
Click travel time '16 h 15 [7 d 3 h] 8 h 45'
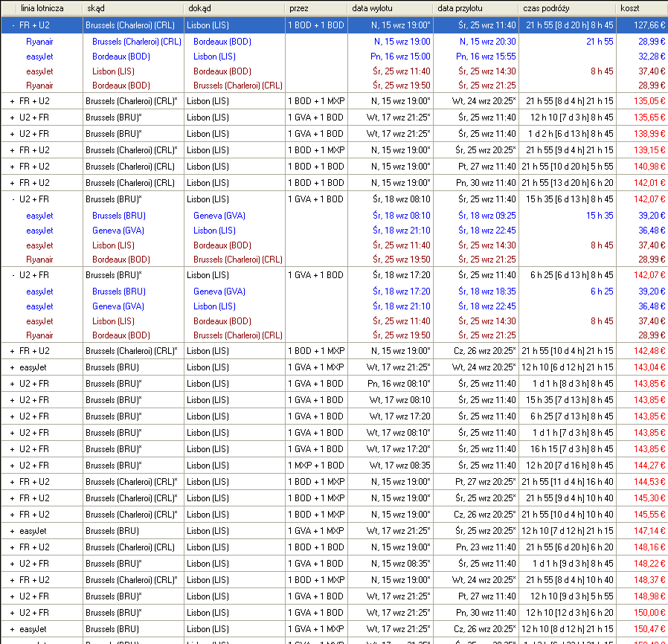(x=572, y=449)
